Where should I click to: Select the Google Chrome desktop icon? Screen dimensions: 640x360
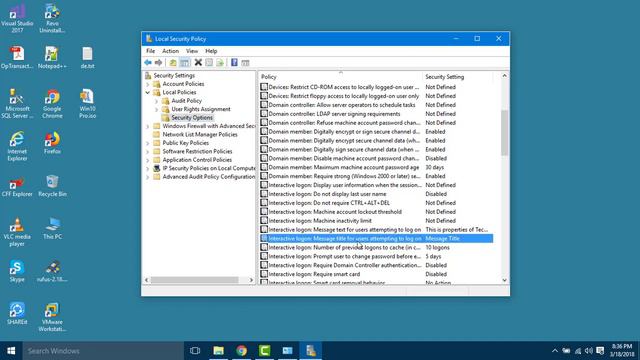pyautogui.click(x=52, y=104)
